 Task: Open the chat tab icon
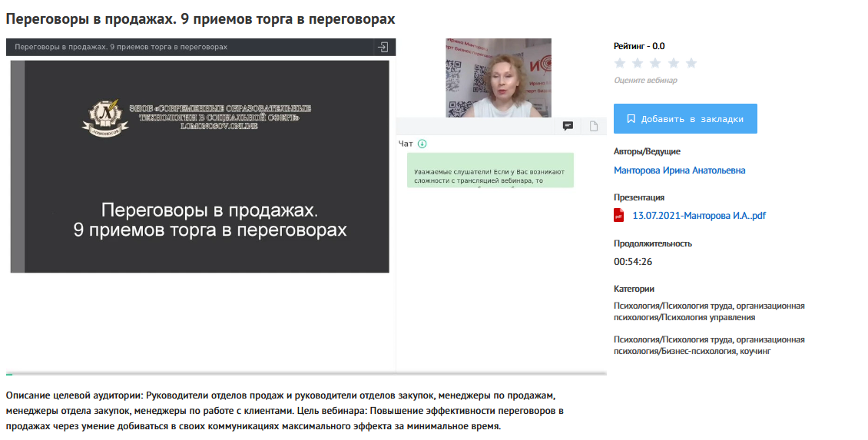point(568,126)
